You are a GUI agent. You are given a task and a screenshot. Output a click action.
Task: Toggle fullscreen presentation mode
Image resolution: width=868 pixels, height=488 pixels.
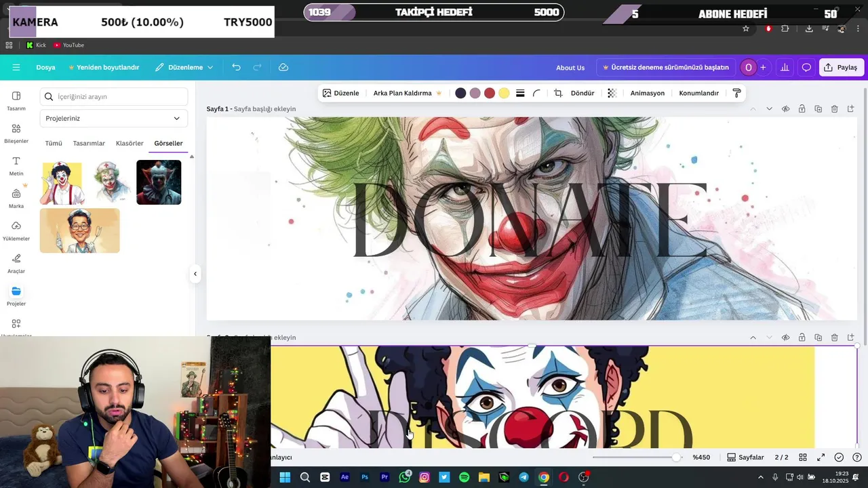click(821, 457)
